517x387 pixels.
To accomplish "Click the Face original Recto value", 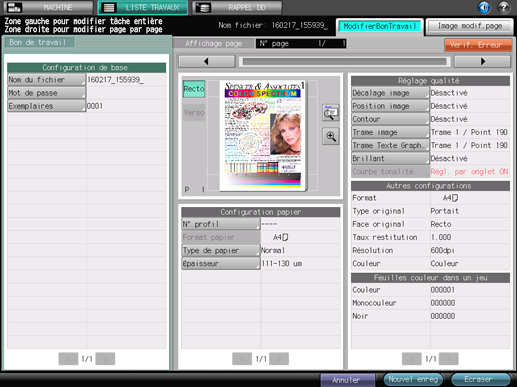I will pyautogui.click(x=441, y=224).
